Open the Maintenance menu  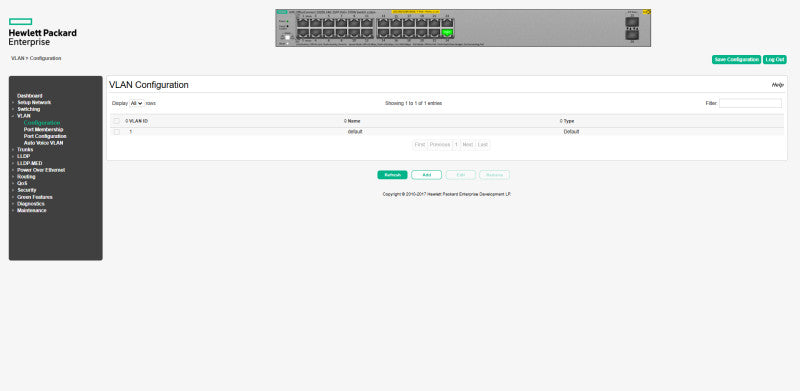click(x=32, y=210)
